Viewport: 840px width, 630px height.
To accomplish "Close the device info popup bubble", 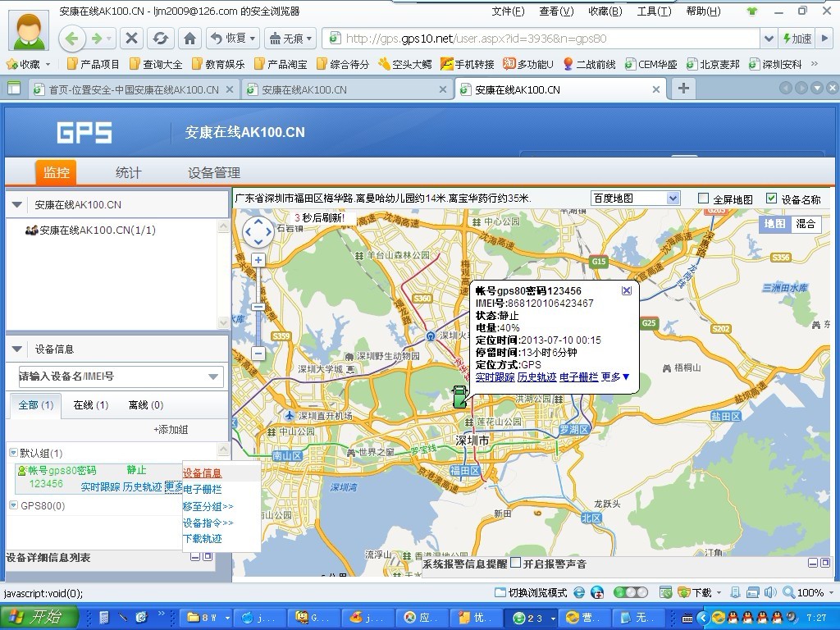I will 627,290.
